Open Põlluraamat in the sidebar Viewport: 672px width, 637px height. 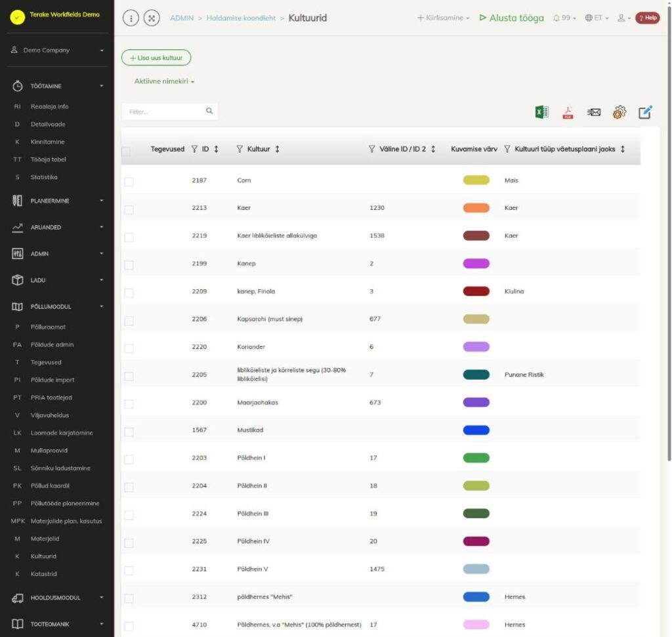coord(48,327)
